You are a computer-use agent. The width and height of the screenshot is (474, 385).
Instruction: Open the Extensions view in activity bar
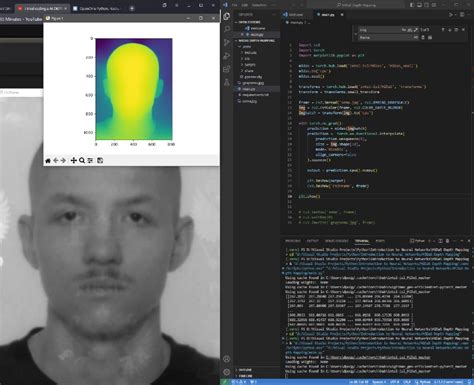(227, 69)
